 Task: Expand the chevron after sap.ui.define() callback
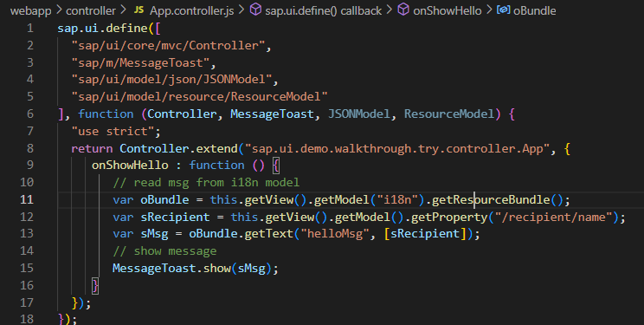[390, 10]
